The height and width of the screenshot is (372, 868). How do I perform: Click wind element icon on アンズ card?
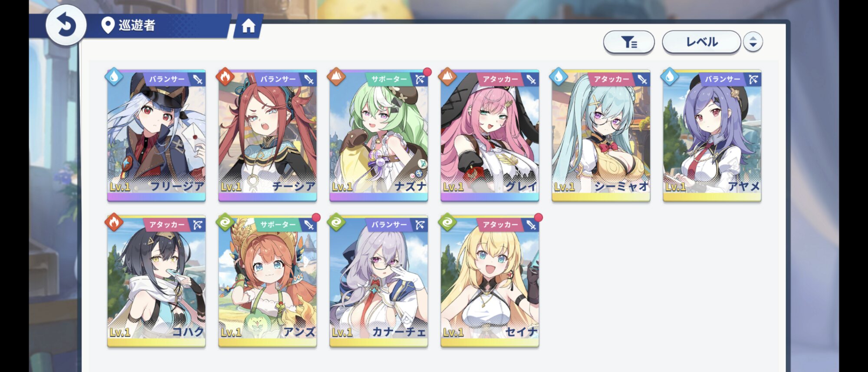(225, 223)
